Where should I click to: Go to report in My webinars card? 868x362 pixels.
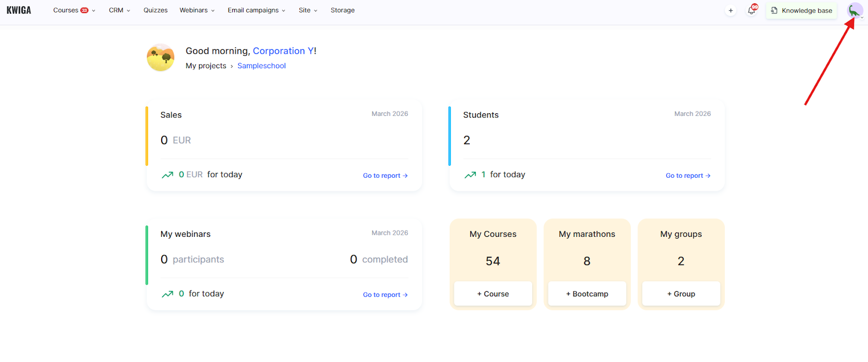(385, 295)
